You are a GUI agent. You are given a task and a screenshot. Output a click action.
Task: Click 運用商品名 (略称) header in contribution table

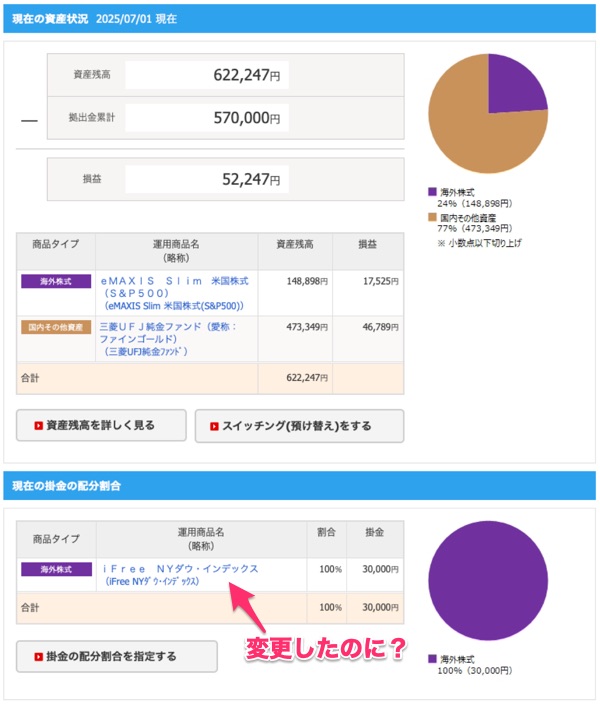(x=201, y=539)
